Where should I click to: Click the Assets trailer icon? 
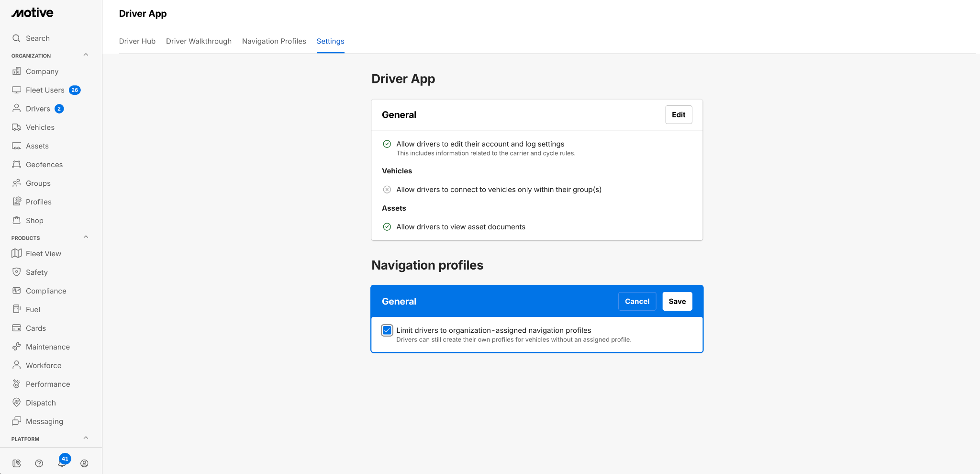click(x=16, y=146)
